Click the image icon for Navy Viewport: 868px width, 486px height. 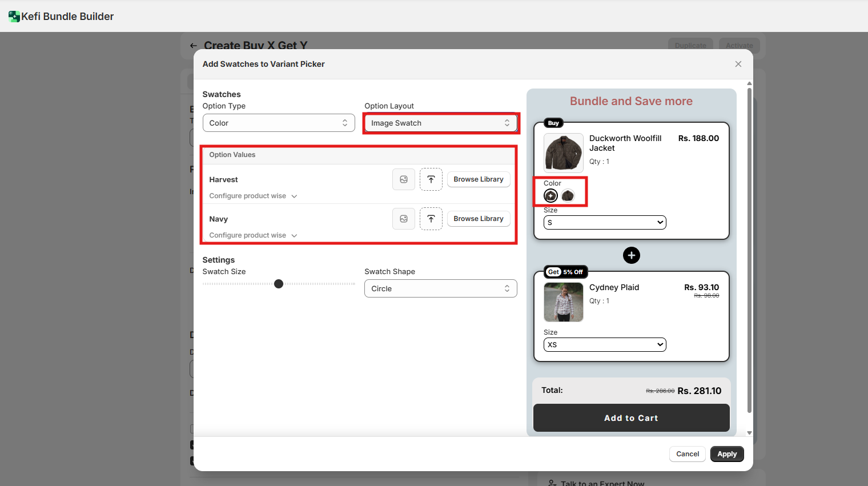click(404, 219)
